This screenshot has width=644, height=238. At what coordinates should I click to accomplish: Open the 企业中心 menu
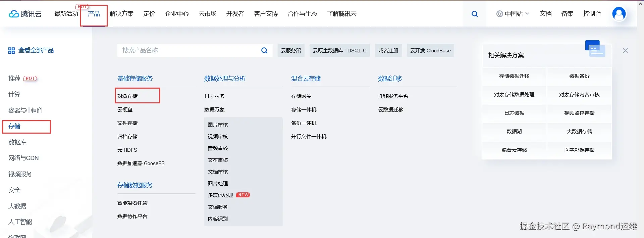177,14
